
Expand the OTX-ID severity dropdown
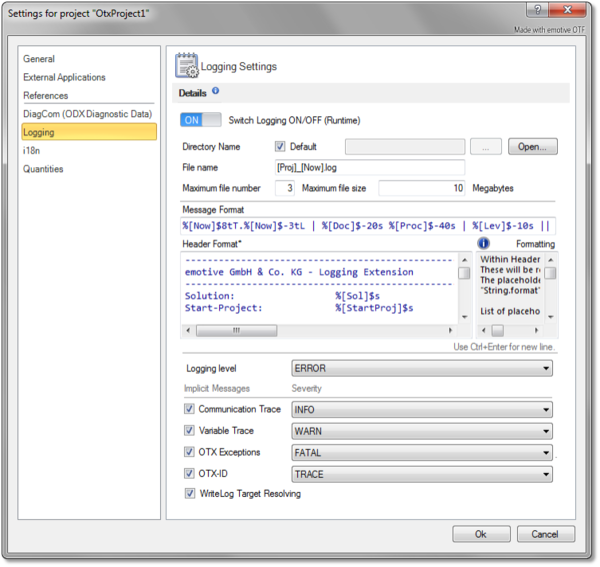point(421,472)
